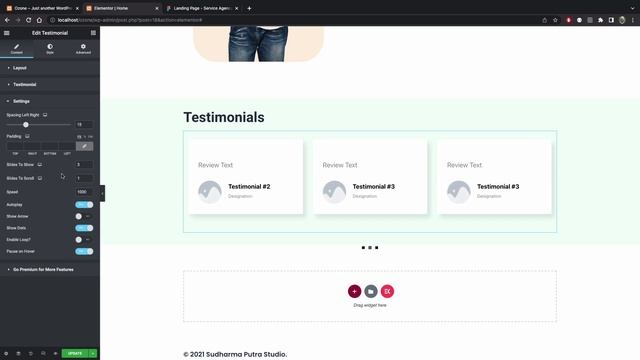The width and height of the screenshot is (640, 360).
Task: Click the footer copyright text
Action: coord(235,354)
